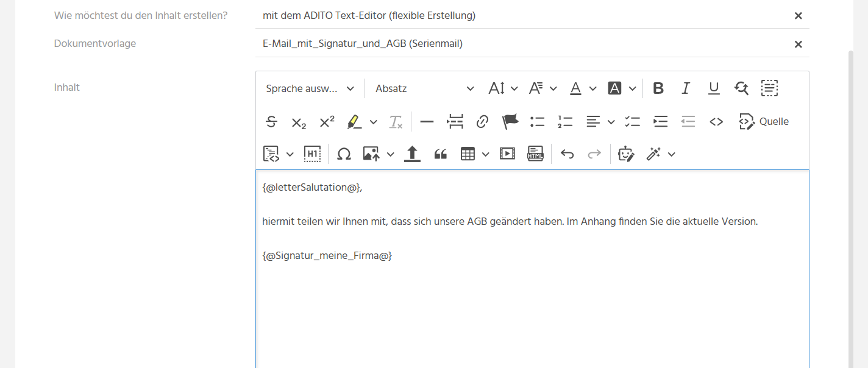Expand the alignment options arrow
This screenshot has width=868, height=368.
coord(611,121)
